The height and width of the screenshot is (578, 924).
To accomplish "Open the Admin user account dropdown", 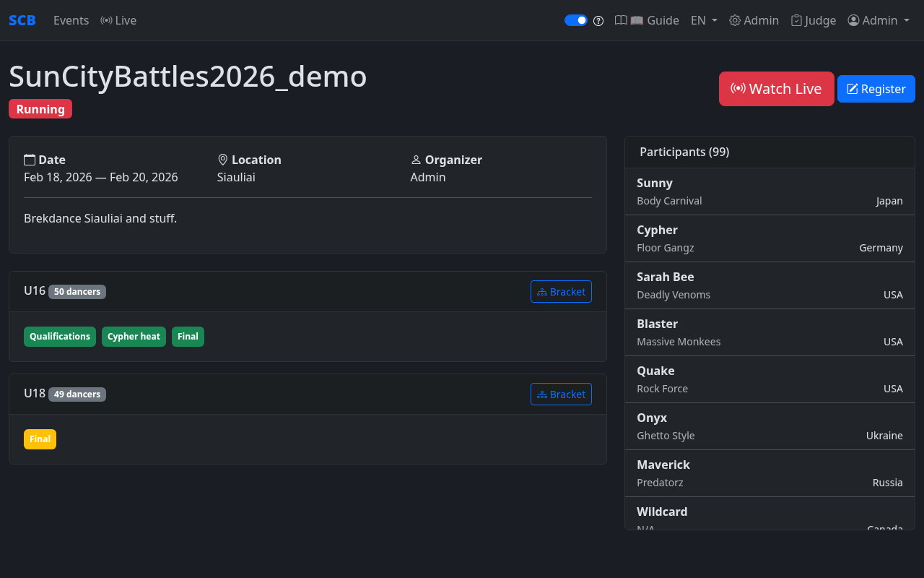I will coord(879,20).
